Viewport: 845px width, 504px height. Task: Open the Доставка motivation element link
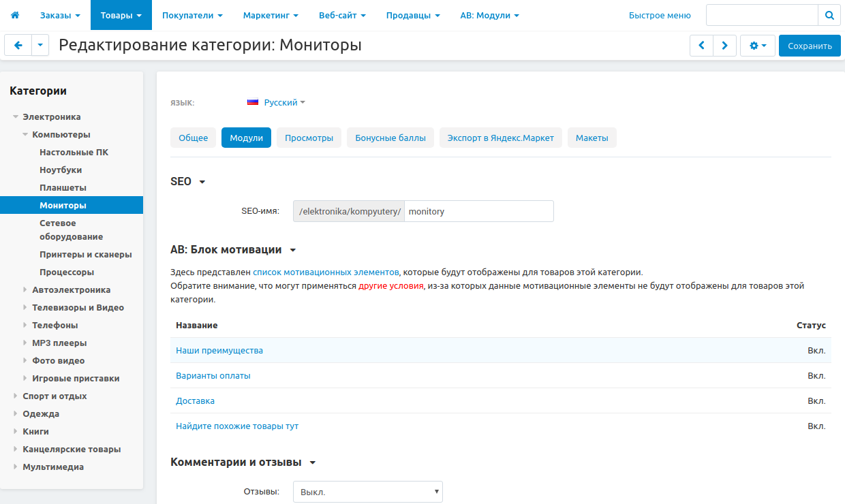click(195, 400)
